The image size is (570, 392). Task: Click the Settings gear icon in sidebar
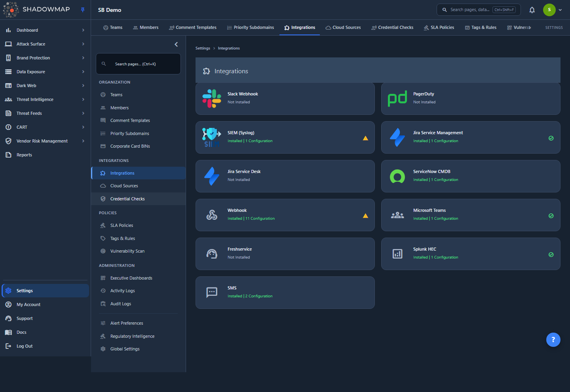click(x=8, y=291)
